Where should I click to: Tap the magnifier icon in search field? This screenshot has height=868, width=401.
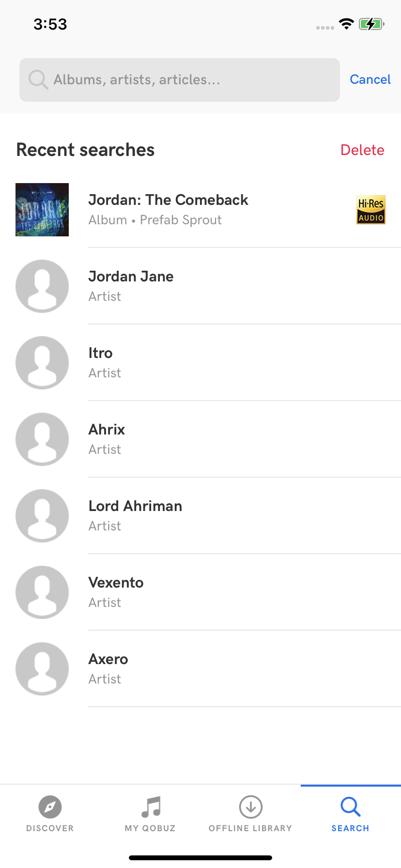coord(38,80)
